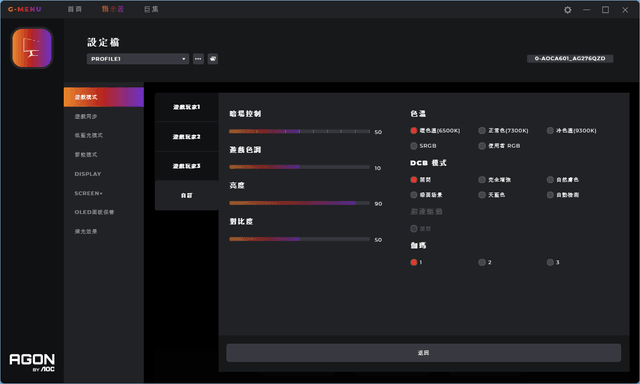Select gamma option 1
The image size is (640, 384).
(413, 262)
